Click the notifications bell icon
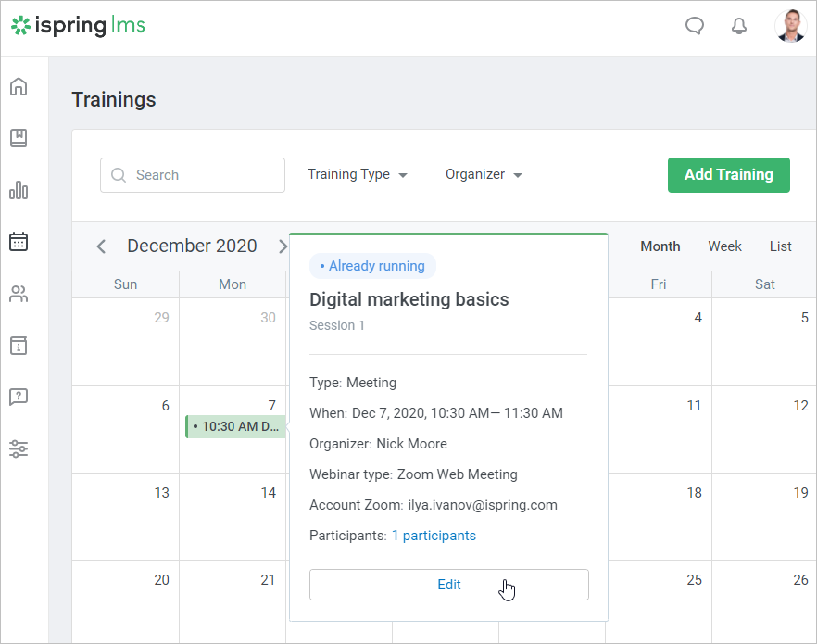The height and width of the screenshot is (644, 817). pos(739,26)
